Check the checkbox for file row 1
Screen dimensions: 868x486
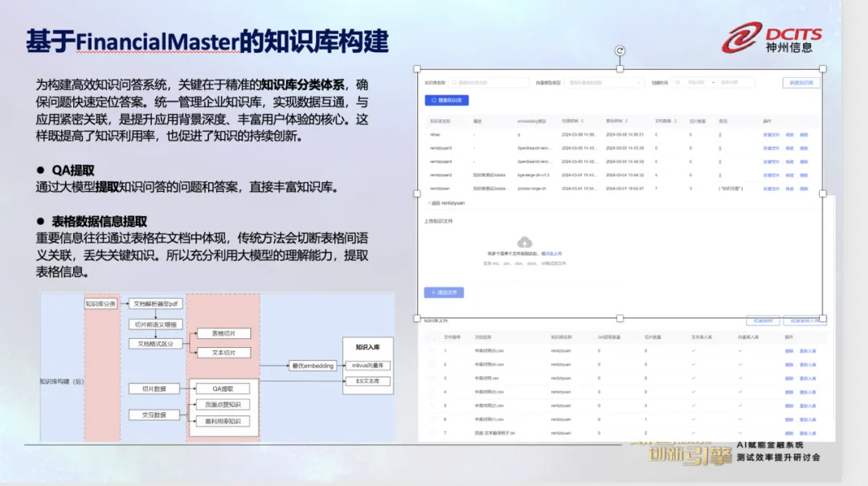pos(433,352)
